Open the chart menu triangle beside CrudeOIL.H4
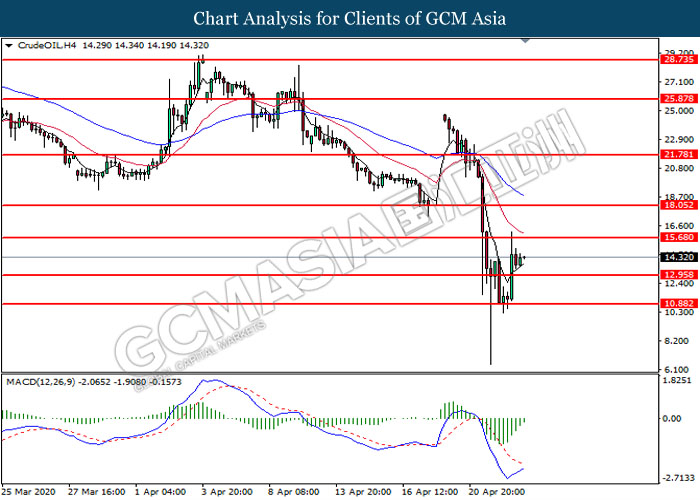700x500 pixels. [8, 46]
